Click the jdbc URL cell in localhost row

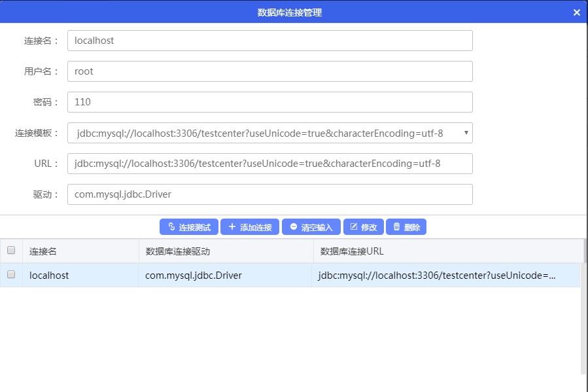click(x=446, y=276)
